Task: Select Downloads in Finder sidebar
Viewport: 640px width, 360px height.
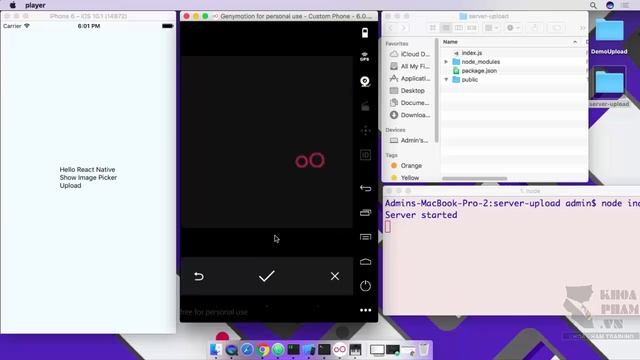Action: pos(410,115)
